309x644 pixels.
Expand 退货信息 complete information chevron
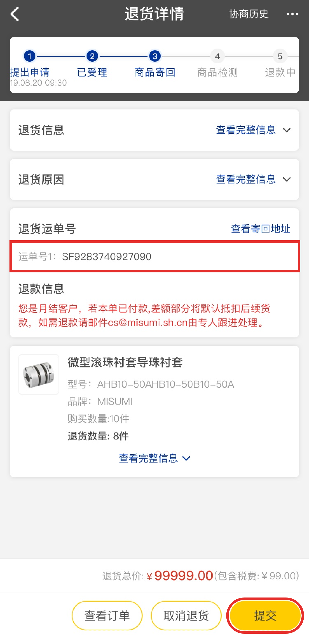pos(287,130)
